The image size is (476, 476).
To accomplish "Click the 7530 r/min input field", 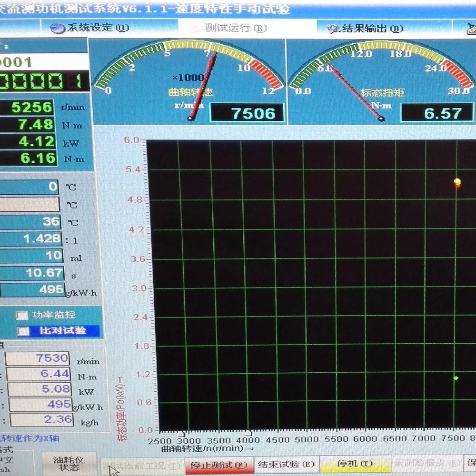I will tap(38, 358).
